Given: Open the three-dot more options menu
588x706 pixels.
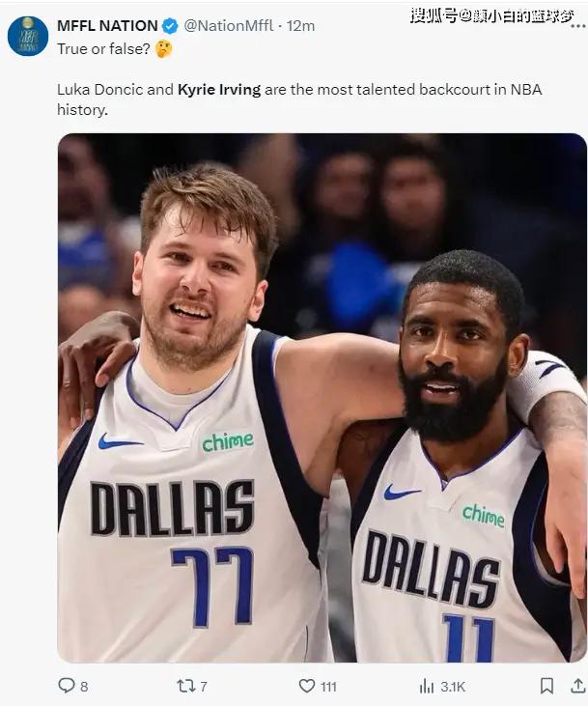Looking at the screenshot, I should 577,27.
